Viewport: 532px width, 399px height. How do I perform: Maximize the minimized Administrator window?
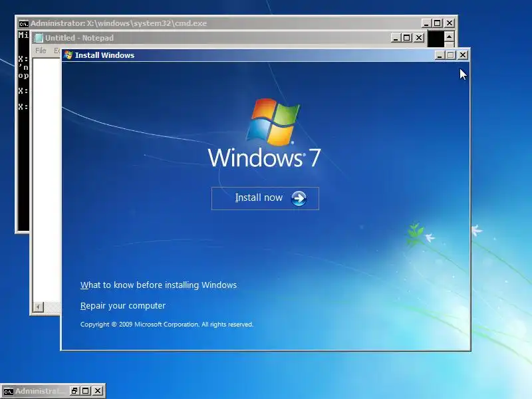tap(86, 391)
